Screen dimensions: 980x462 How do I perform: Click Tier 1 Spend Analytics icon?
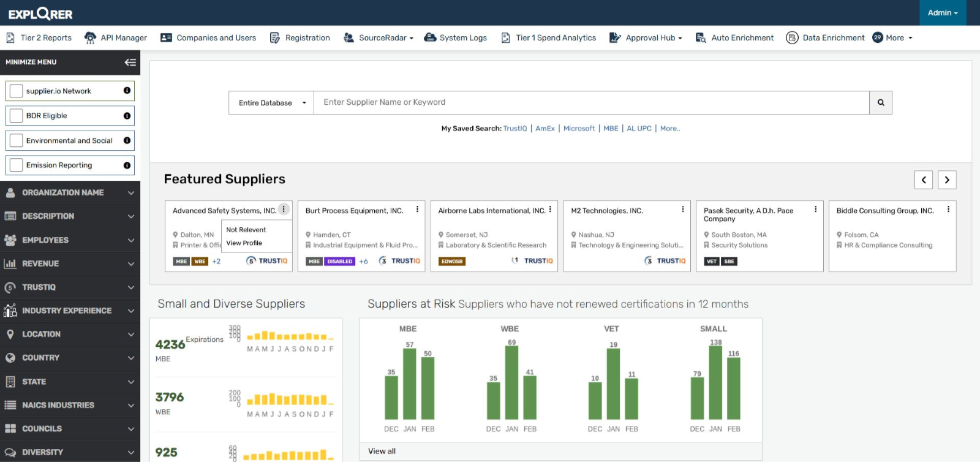coord(506,38)
